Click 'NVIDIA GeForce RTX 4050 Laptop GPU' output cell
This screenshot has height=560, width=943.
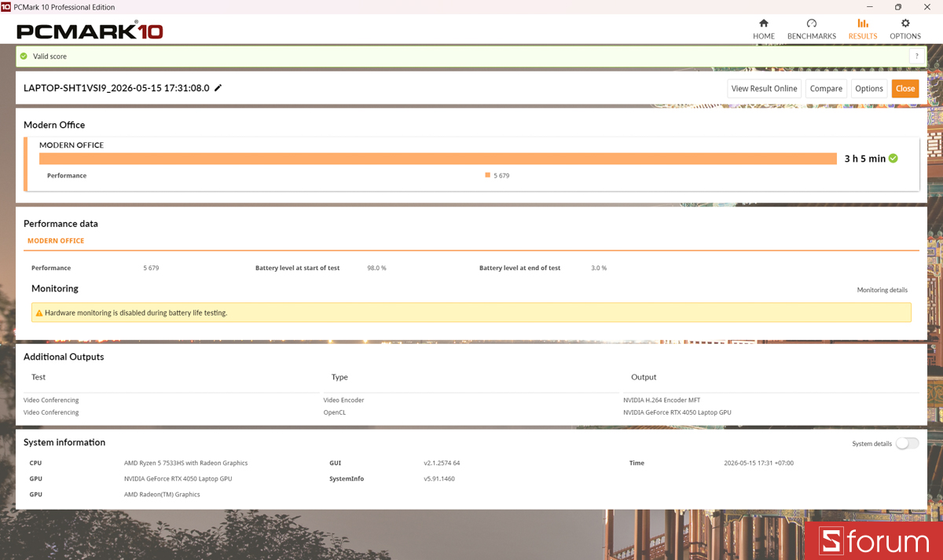[x=677, y=412]
